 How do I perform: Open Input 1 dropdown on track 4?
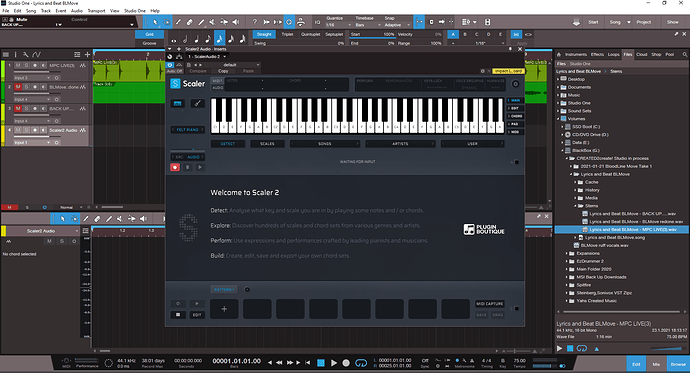pos(32,143)
